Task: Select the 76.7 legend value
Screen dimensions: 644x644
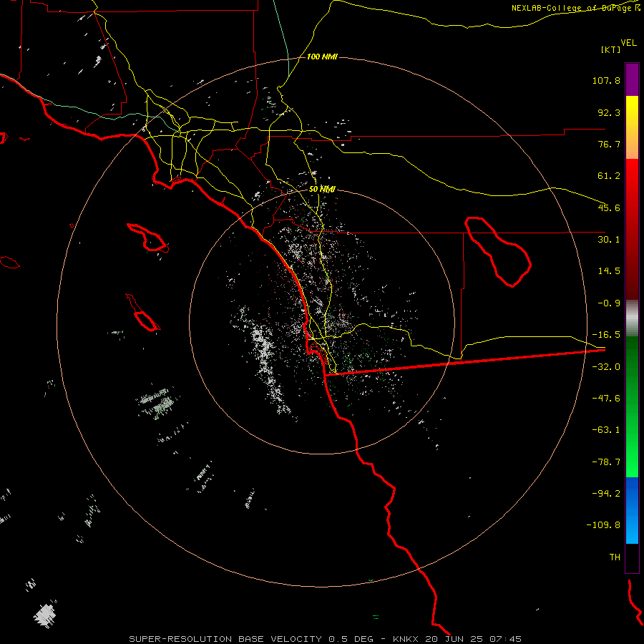Action: (x=609, y=144)
